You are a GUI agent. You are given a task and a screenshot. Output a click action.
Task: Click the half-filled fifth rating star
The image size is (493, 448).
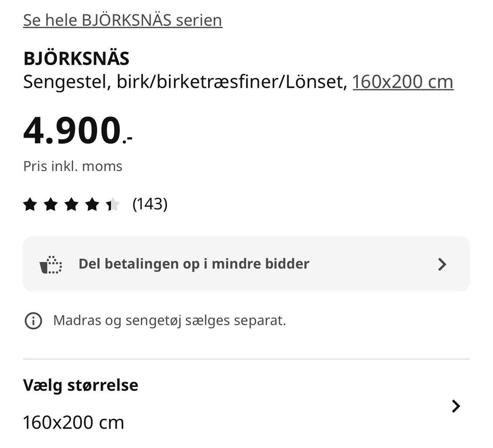(112, 205)
